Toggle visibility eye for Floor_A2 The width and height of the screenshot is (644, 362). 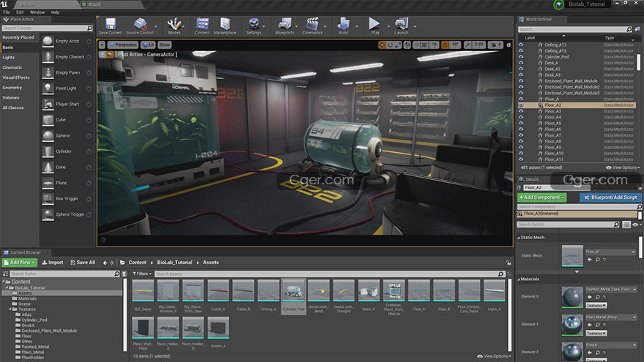521,105
